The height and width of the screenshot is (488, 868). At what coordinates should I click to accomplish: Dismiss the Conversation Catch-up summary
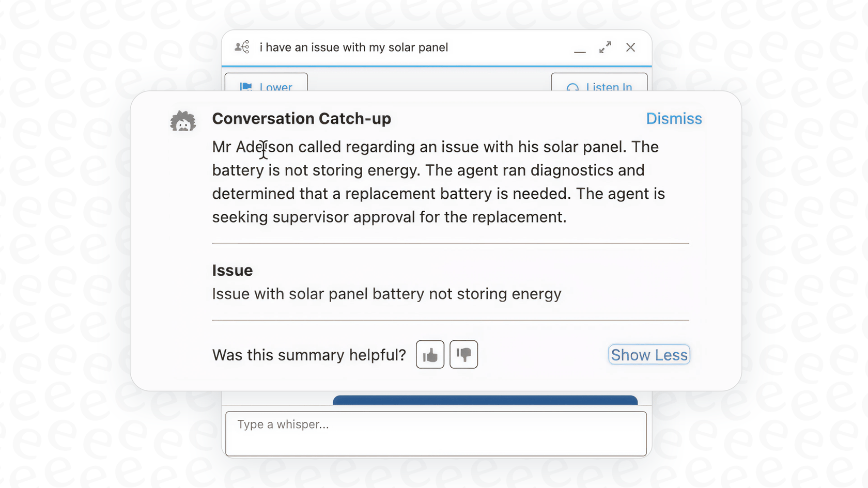coord(673,118)
